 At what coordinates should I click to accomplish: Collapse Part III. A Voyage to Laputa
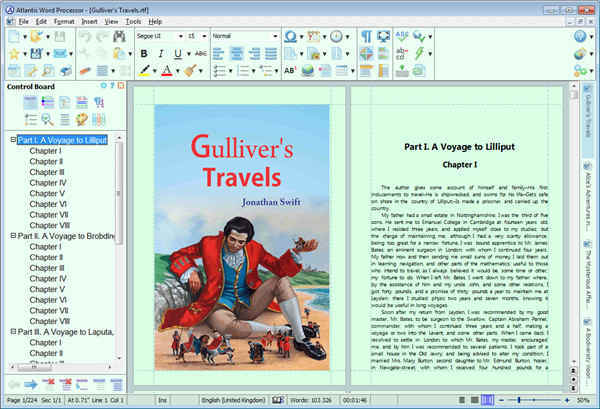pos(13,331)
